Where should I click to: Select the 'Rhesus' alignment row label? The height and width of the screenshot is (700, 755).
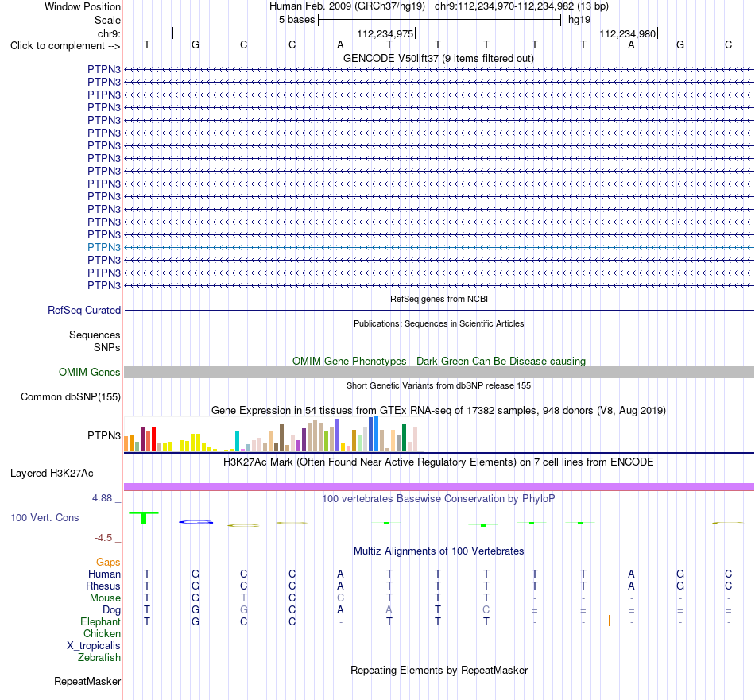coord(103,586)
